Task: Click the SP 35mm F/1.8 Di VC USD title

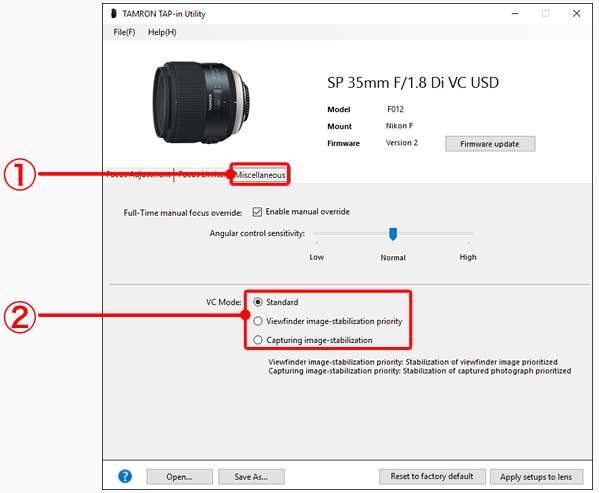Action: [x=413, y=82]
